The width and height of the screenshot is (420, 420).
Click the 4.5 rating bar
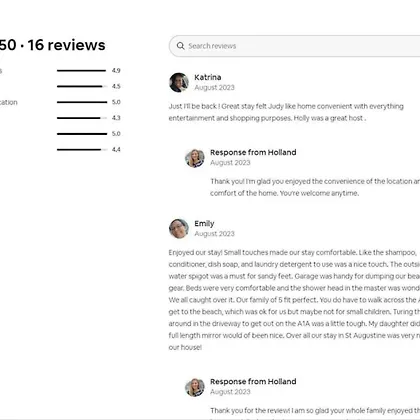pos(82,86)
